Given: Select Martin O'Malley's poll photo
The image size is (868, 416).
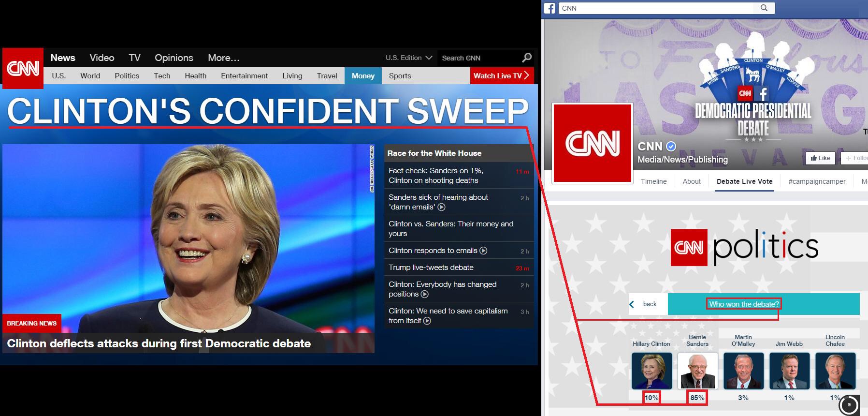Looking at the screenshot, I should (743, 371).
